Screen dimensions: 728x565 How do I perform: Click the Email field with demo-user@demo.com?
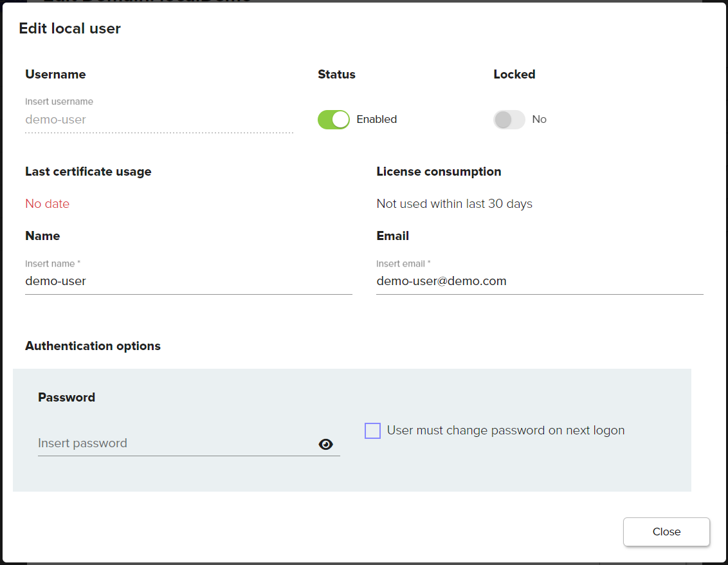539,281
